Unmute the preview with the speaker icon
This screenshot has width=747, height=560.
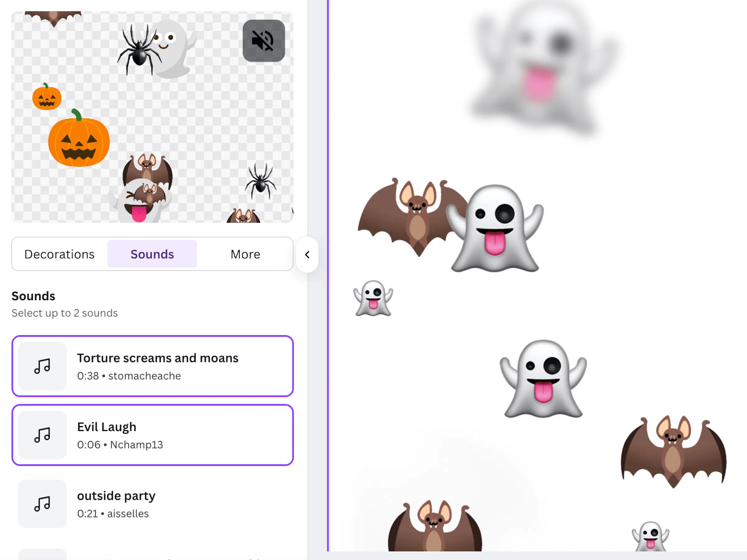(263, 41)
